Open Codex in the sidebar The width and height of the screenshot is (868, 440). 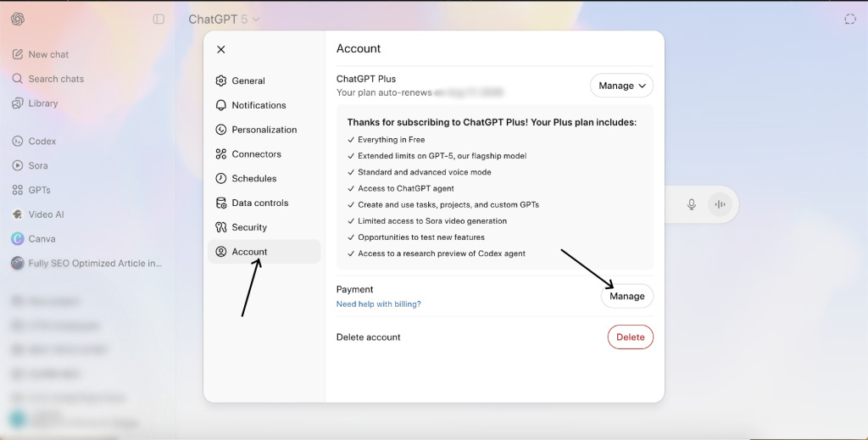(x=34, y=141)
